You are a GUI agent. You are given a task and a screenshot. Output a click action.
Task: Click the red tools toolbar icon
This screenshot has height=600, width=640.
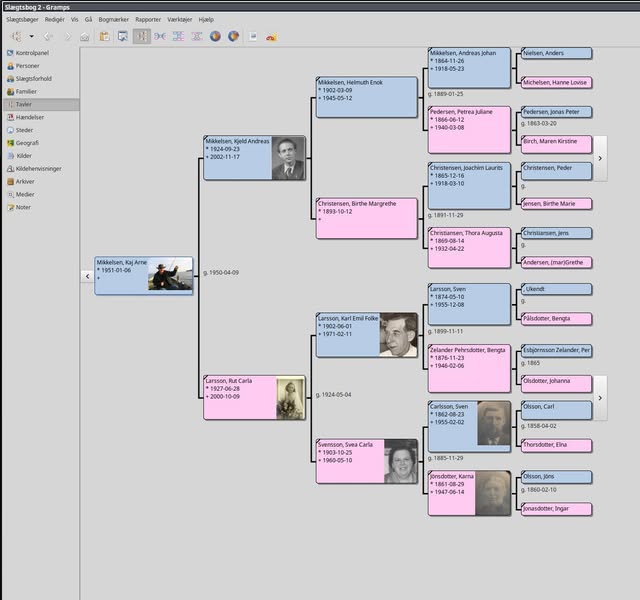tap(271, 37)
